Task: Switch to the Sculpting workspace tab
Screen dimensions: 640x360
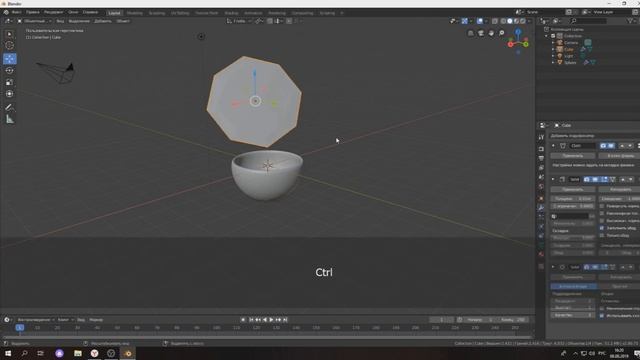Action: [157, 13]
